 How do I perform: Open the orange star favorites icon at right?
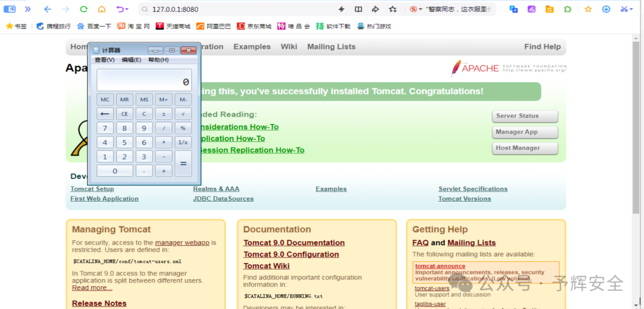coord(588,9)
